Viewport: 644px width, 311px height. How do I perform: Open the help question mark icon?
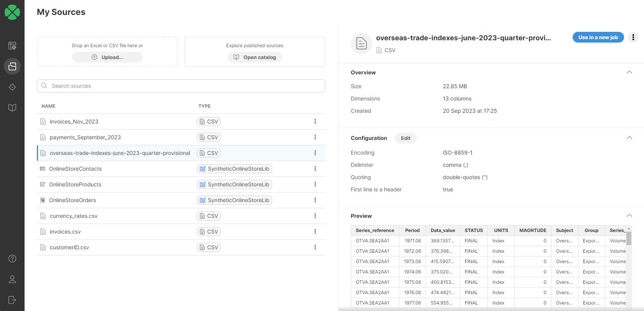click(12, 258)
